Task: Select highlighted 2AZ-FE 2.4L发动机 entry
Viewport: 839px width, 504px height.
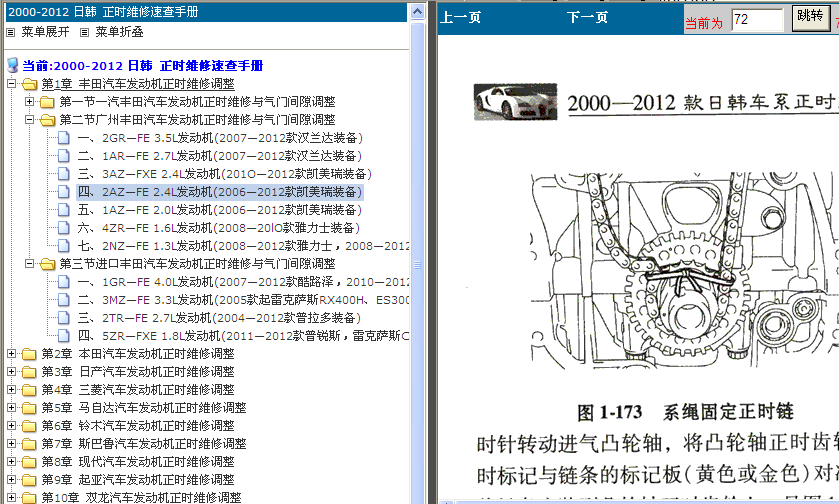Action: point(220,192)
